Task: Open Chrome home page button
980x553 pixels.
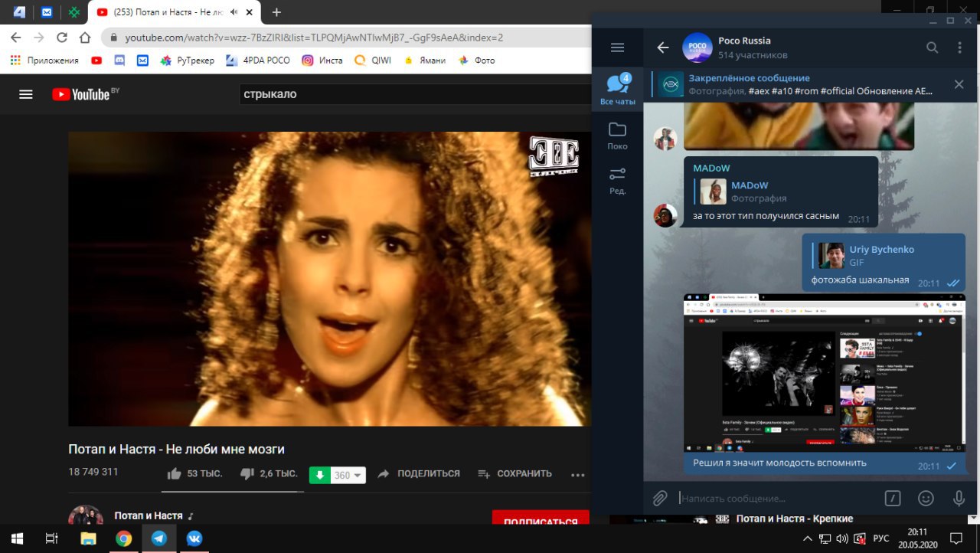Action: tap(85, 38)
